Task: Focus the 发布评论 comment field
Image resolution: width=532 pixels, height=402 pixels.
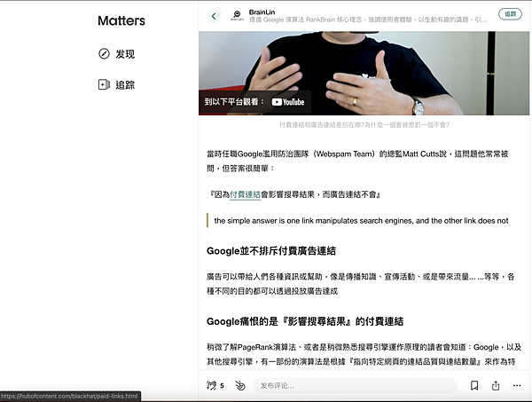Action: coord(356,386)
